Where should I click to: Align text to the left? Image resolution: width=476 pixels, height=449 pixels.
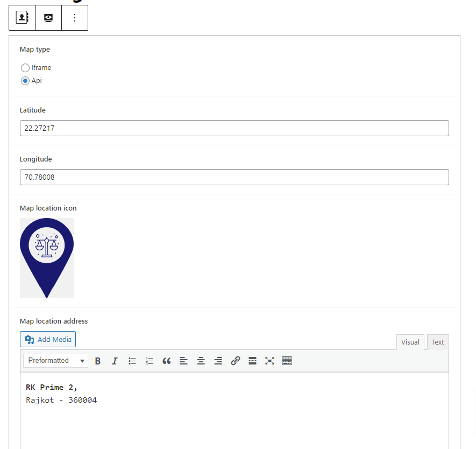click(184, 361)
